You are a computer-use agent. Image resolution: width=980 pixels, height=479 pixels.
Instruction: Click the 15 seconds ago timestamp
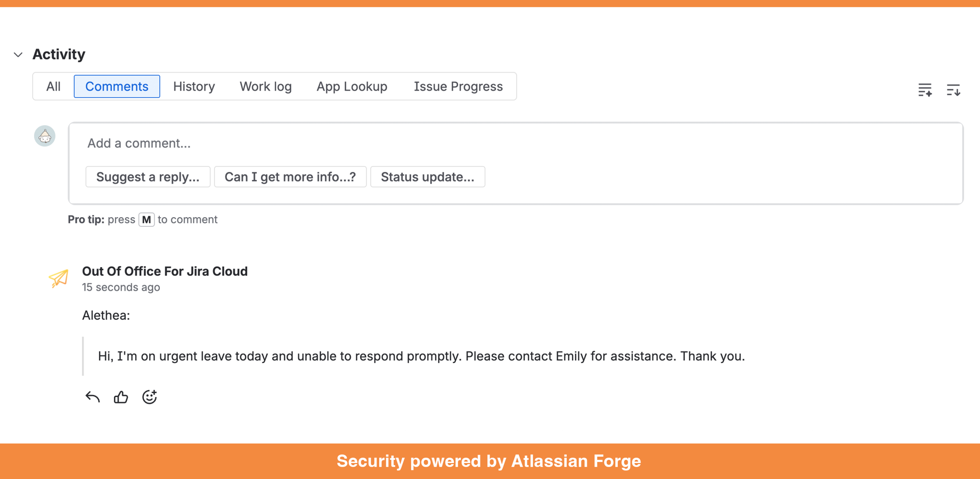coord(121,287)
